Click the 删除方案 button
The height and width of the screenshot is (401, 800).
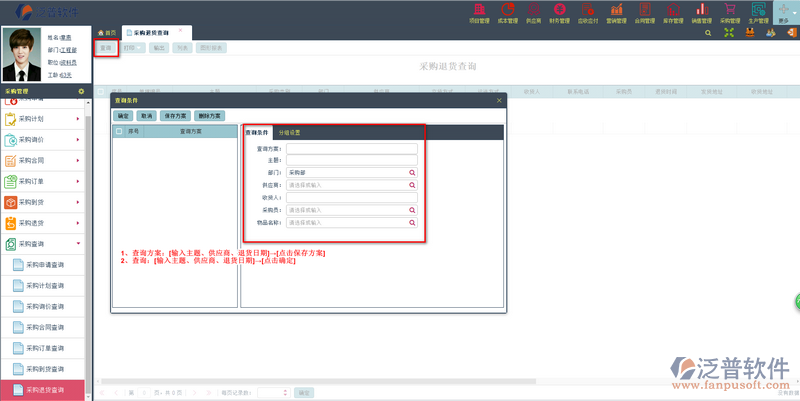[210, 116]
